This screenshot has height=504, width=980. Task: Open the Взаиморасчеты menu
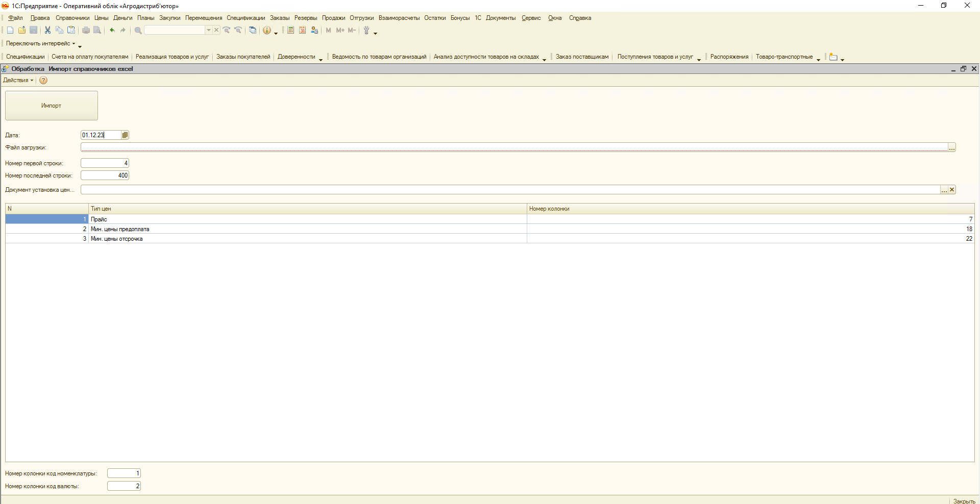399,18
